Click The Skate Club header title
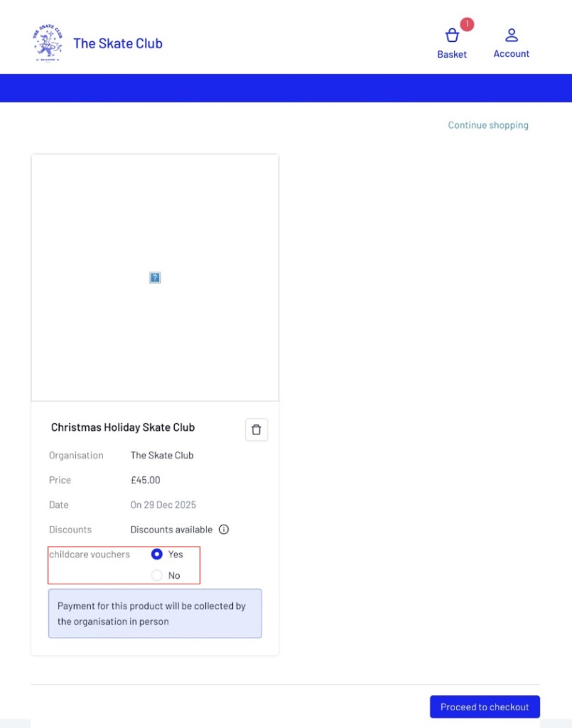 pos(118,43)
